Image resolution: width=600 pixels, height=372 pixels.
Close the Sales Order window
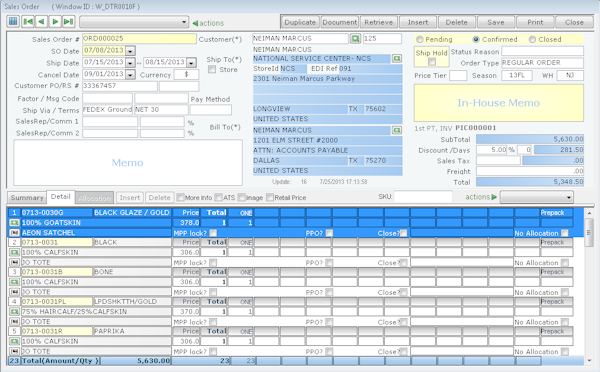tap(574, 22)
